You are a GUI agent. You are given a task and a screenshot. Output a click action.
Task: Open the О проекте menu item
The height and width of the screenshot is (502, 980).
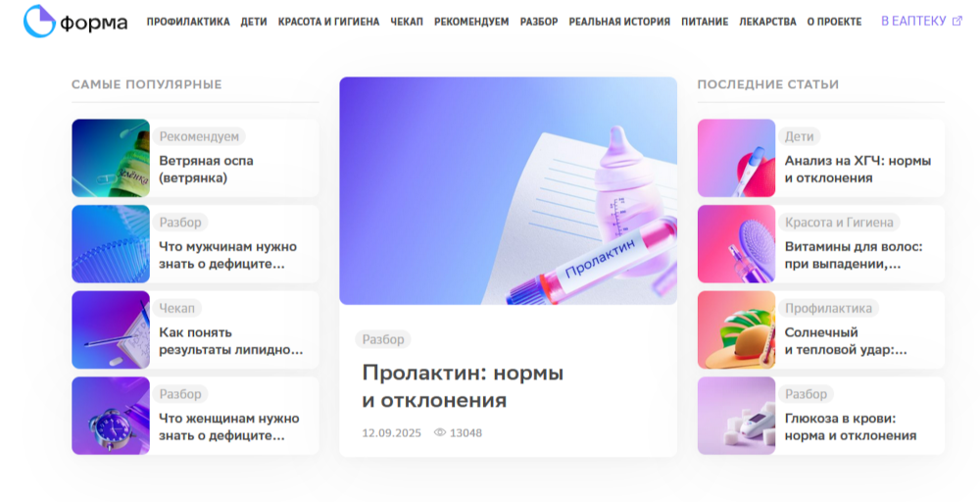[x=834, y=22]
